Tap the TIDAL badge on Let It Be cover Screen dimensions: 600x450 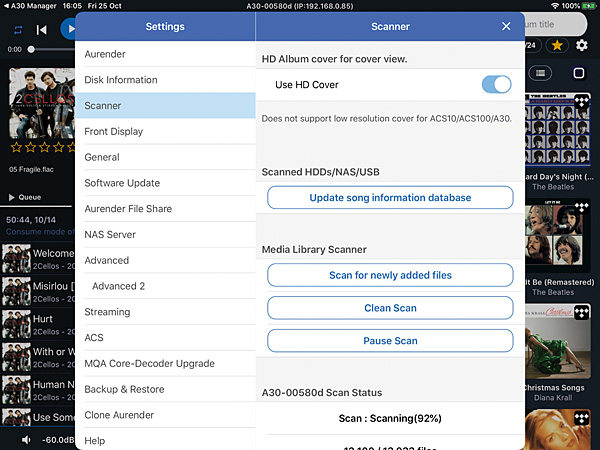[582, 207]
